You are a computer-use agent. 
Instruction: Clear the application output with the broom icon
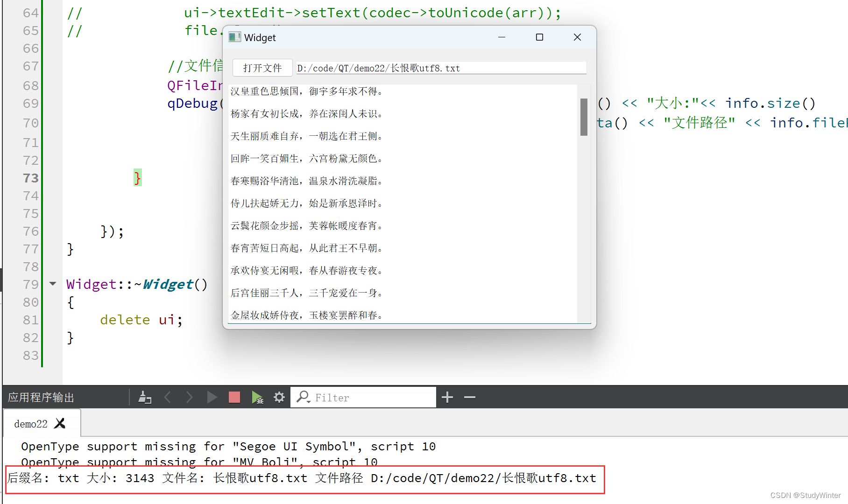(145, 397)
